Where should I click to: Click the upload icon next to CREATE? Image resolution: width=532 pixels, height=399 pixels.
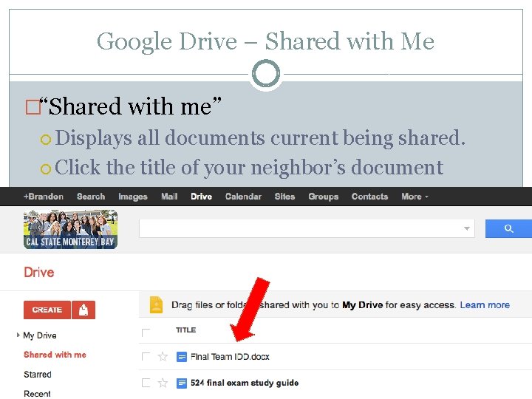pos(83,310)
